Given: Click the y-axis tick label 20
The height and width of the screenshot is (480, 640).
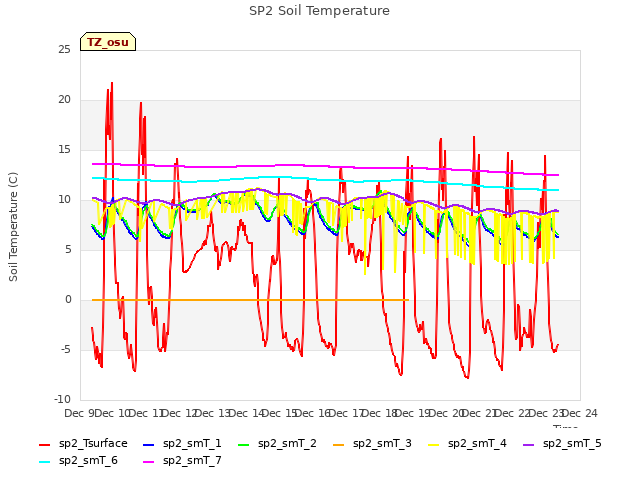Looking at the screenshot, I should [64, 99].
